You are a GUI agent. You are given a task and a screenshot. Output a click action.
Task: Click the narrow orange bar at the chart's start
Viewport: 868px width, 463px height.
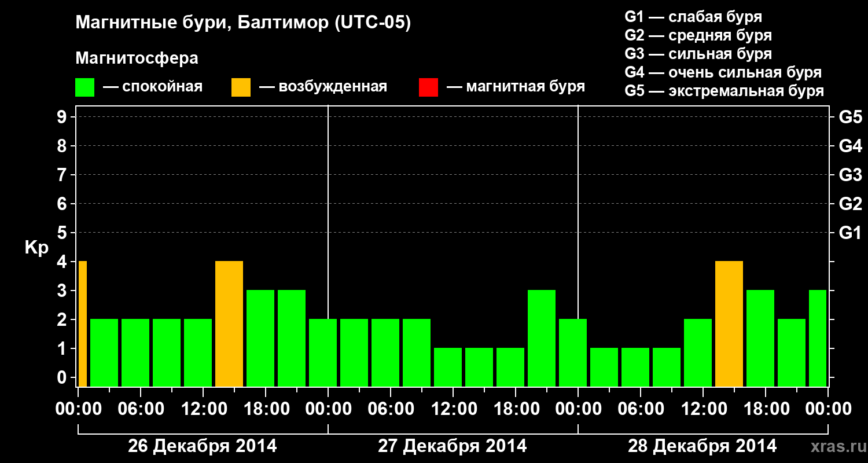82,324
